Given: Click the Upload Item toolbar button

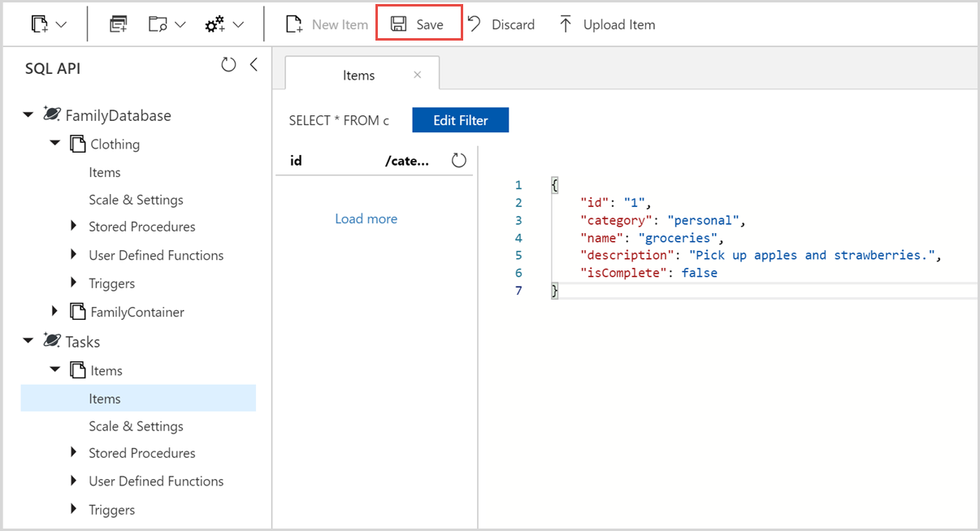Looking at the screenshot, I should click(x=606, y=24).
